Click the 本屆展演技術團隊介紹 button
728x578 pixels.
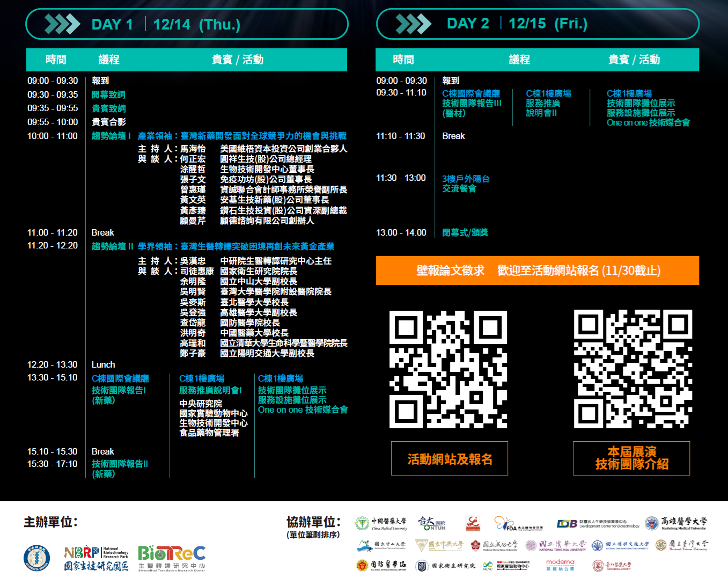pos(631,458)
